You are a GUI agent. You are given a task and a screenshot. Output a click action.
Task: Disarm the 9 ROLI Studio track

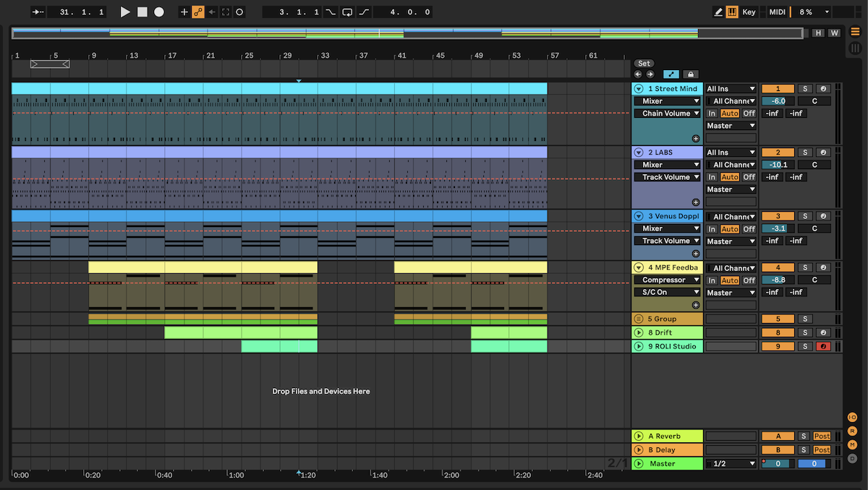tap(823, 346)
